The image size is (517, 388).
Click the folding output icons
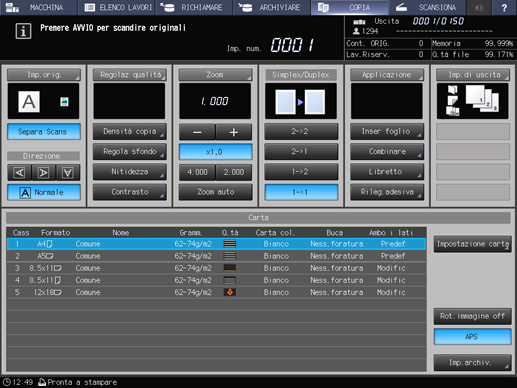[453, 101]
